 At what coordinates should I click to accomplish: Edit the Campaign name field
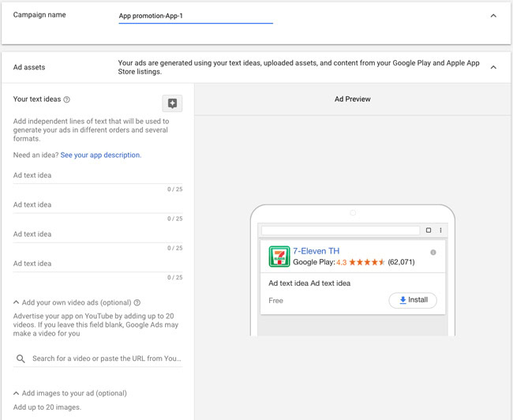click(x=196, y=16)
